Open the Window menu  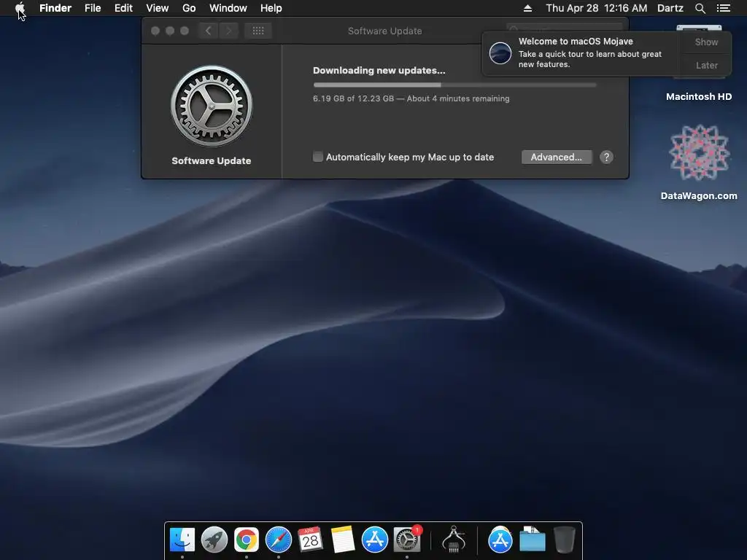tap(228, 8)
